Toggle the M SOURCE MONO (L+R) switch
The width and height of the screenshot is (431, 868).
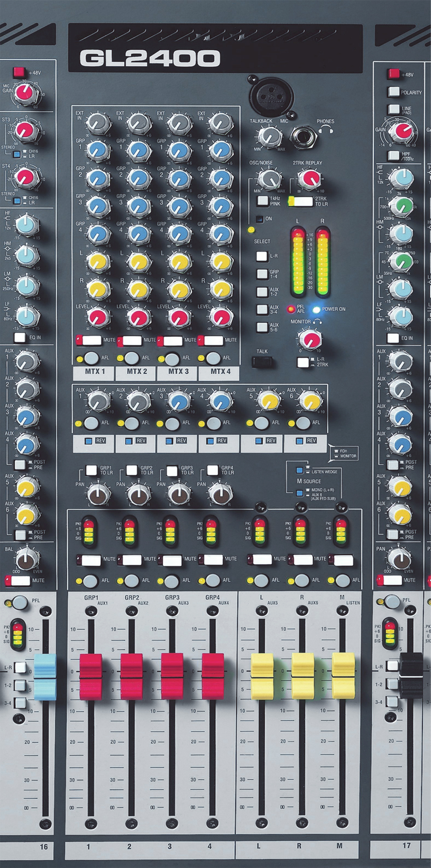300,493
